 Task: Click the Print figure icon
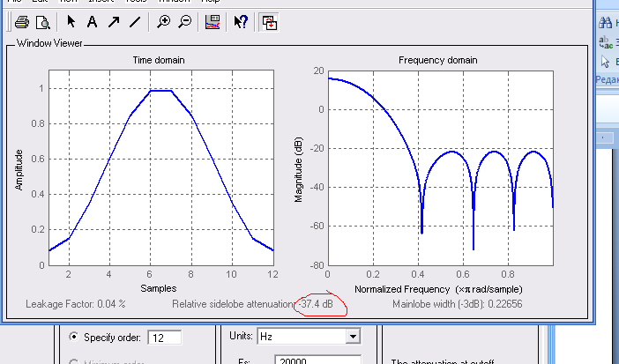click(22, 22)
